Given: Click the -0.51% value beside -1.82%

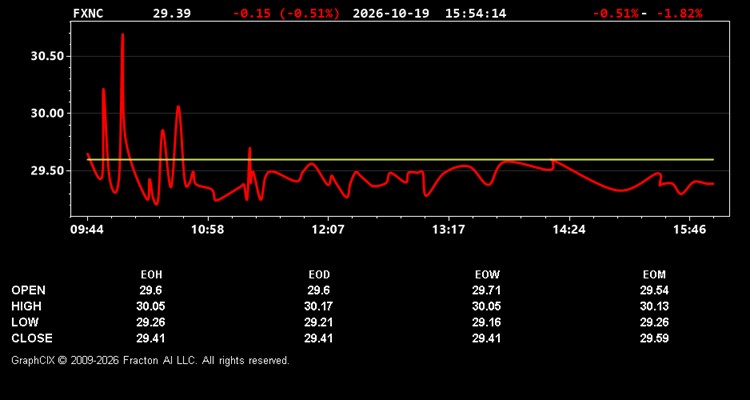Looking at the screenshot, I should click(616, 13).
